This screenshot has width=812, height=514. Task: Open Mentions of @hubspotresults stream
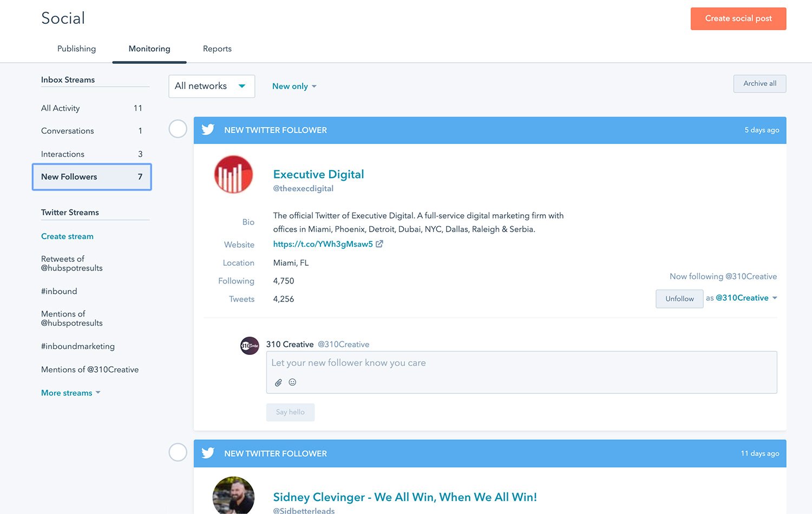pos(72,319)
